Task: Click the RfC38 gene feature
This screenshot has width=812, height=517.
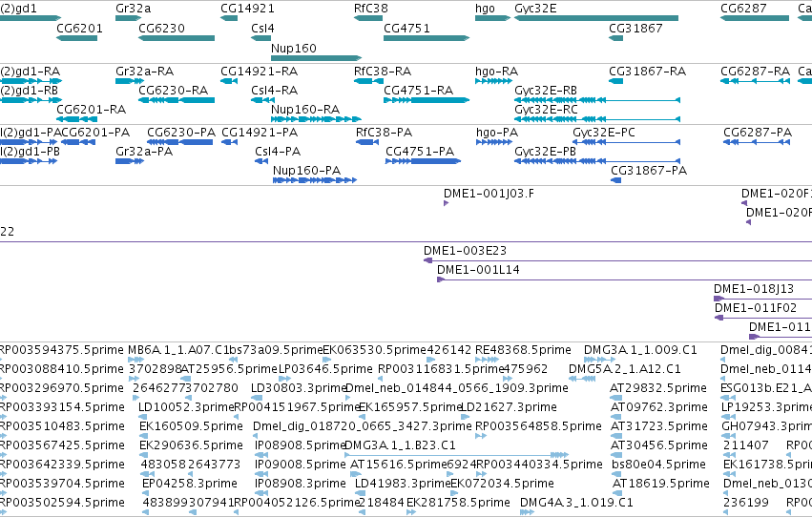Action: 368,18
